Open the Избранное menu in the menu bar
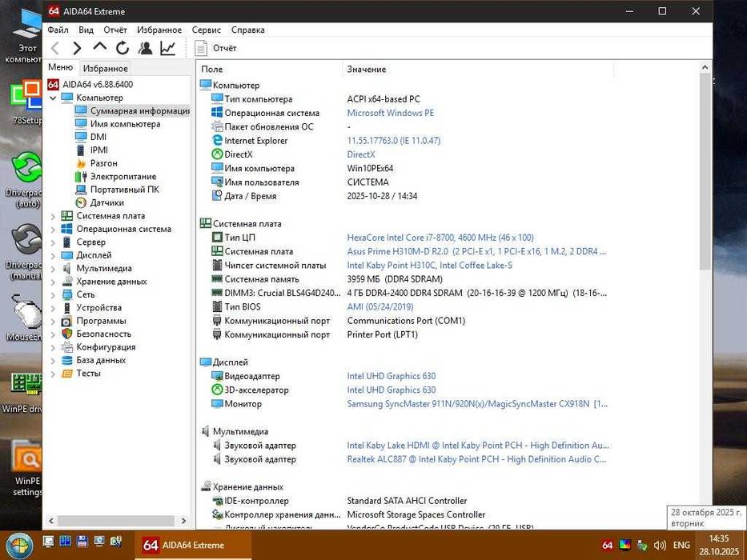Viewport: 747px width, 560px height. coord(159,30)
